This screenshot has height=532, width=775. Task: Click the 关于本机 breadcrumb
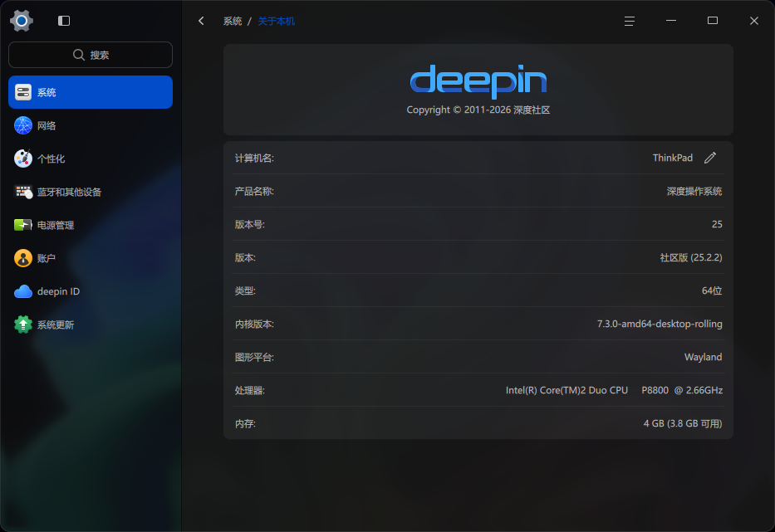(277, 22)
